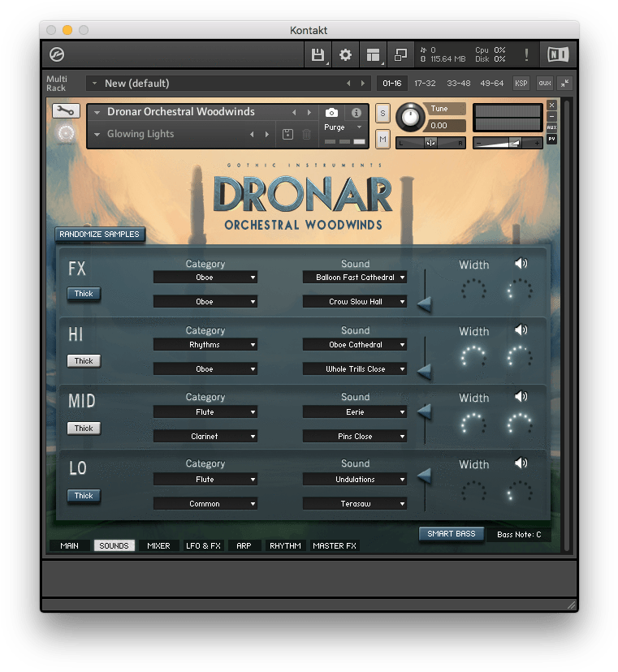Mute the HI layer speaker icon
The width and height of the screenshot is (618, 672).
[x=521, y=330]
